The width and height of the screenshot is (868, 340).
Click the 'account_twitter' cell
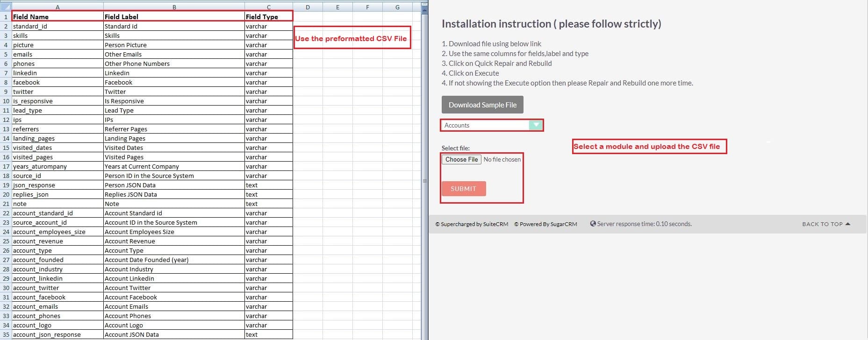(57, 288)
